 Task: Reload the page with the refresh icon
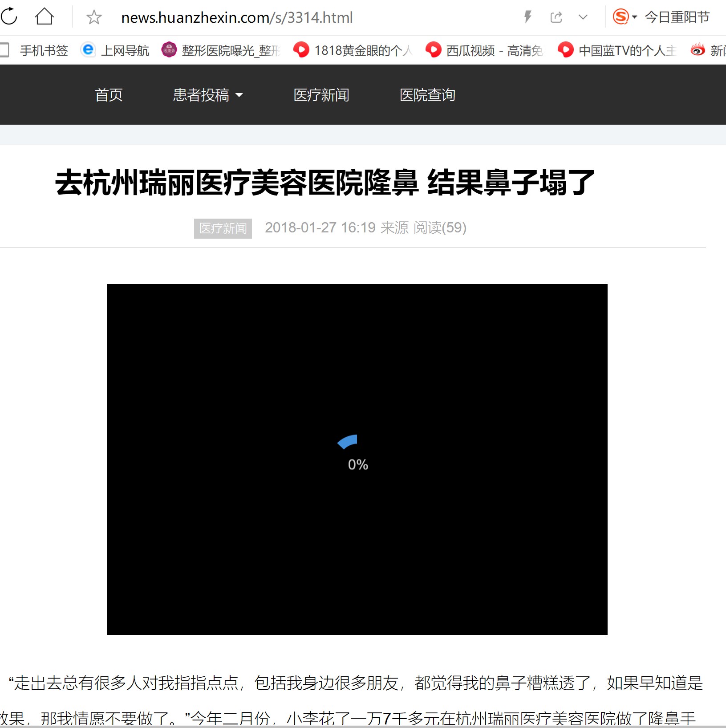click(x=9, y=17)
